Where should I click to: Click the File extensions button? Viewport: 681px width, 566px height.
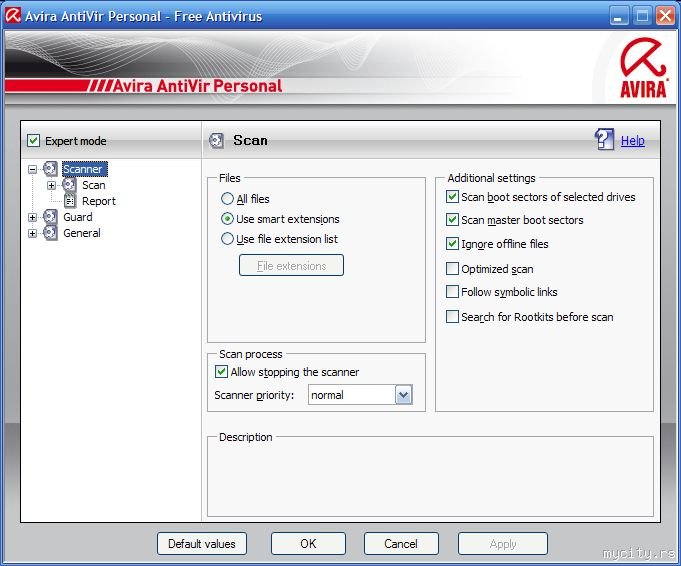pos(291,265)
